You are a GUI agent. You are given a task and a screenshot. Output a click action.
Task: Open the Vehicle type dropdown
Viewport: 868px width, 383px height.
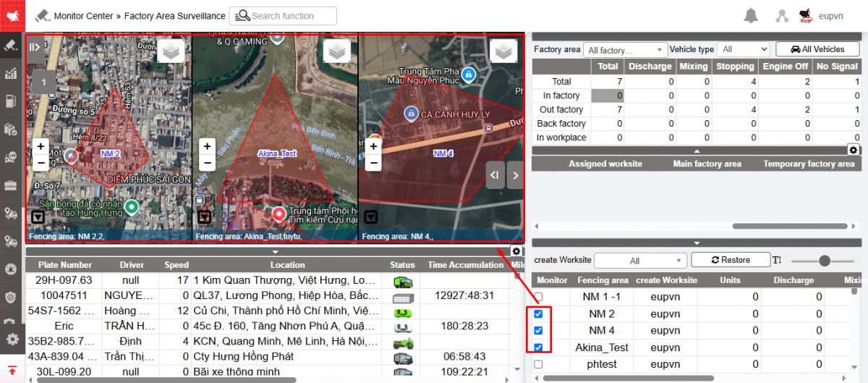coord(744,49)
